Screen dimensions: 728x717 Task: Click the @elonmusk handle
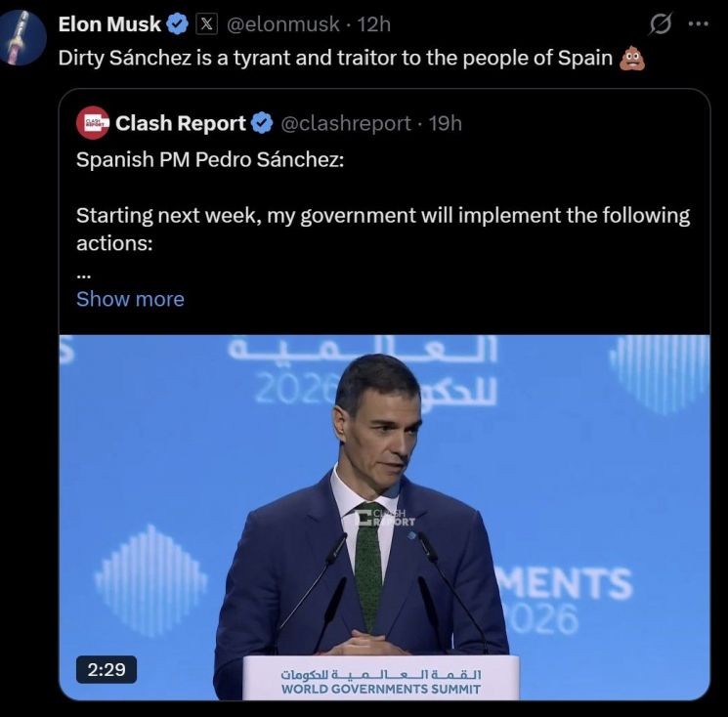(x=283, y=24)
